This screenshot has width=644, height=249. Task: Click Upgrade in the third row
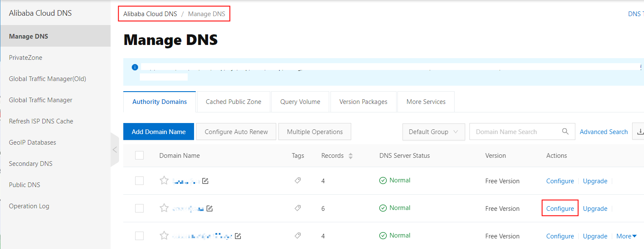click(x=595, y=236)
